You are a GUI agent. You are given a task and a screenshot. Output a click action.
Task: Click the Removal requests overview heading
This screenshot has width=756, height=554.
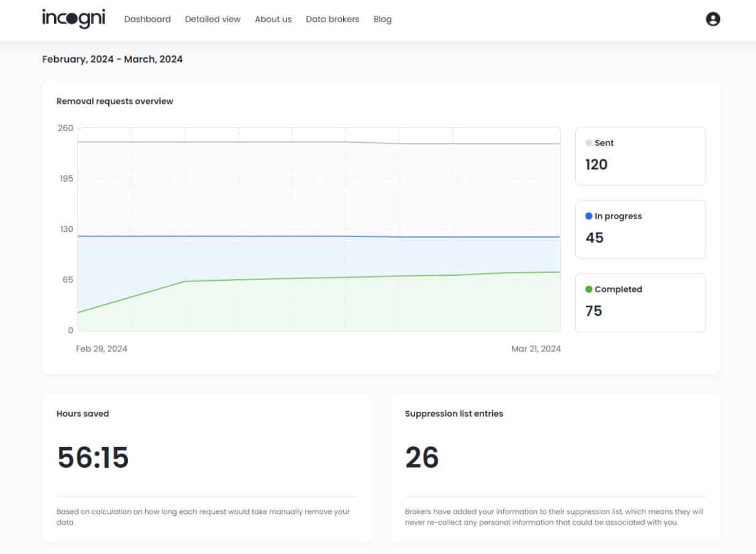pyautogui.click(x=115, y=101)
